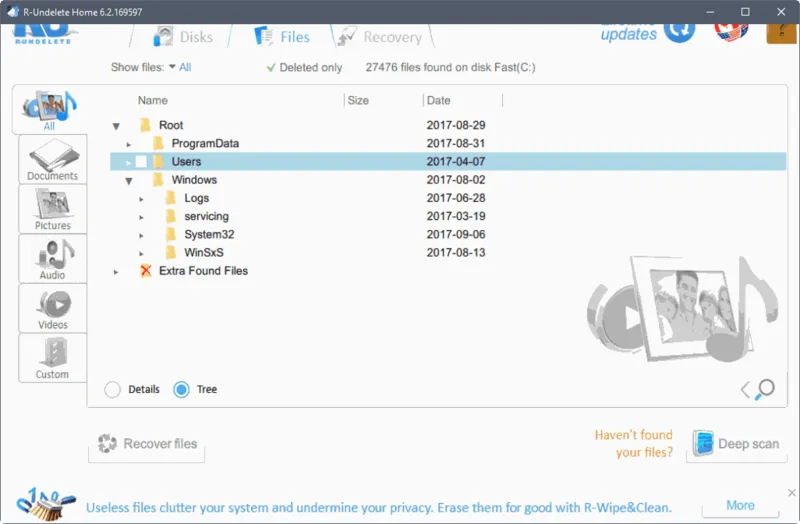The height and width of the screenshot is (524, 800).
Task: Select the Pictures file type filter
Action: pyautogui.click(x=52, y=209)
